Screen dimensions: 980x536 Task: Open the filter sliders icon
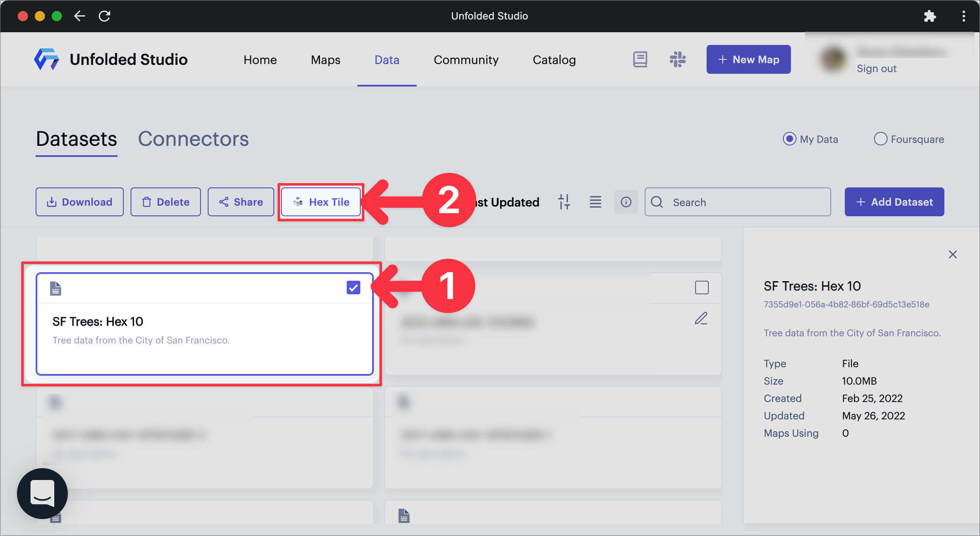[564, 202]
